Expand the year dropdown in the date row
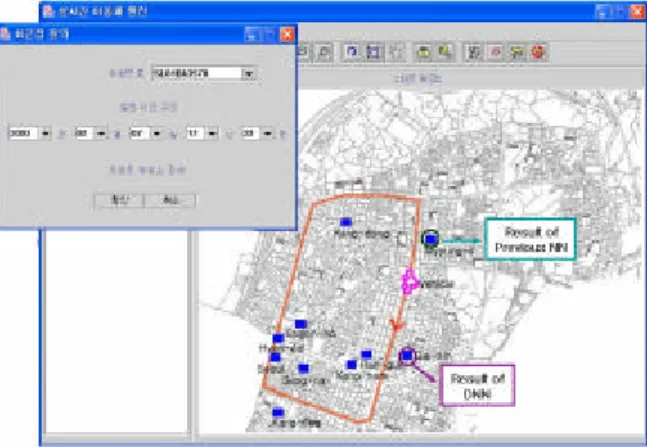The image size is (647, 447). pyautogui.click(x=30, y=133)
